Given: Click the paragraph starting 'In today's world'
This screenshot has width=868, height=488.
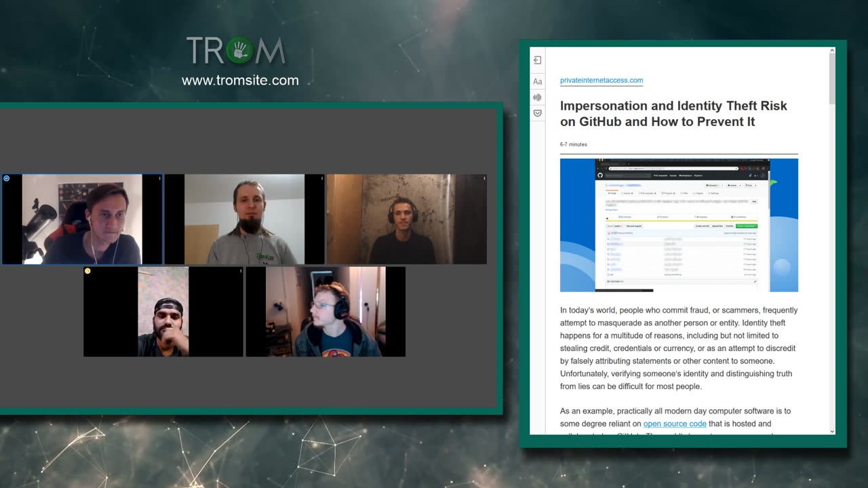Looking at the screenshot, I should (x=679, y=348).
